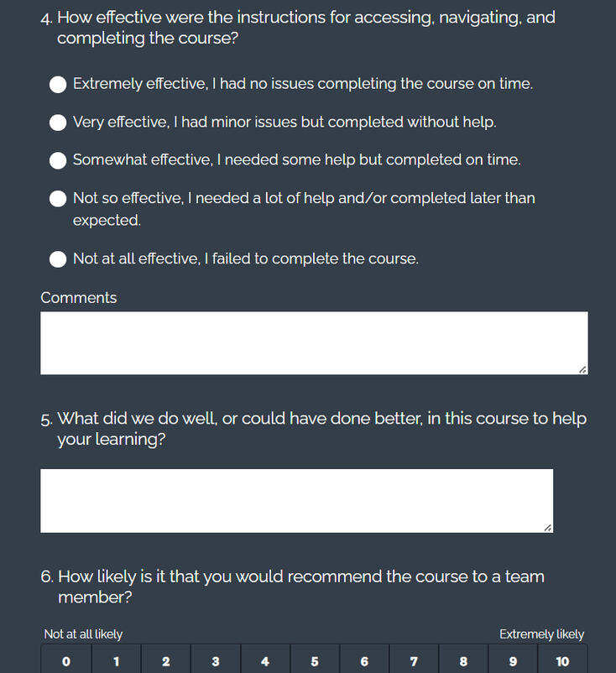
Task: Choose score 5 on recommendation scale
Action: coord(315,661)
